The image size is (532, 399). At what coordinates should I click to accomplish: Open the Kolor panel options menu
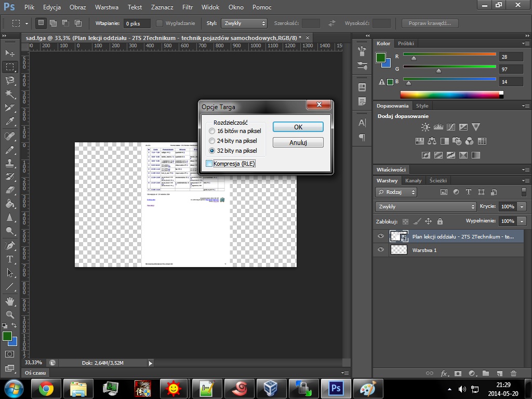[526, 44]
